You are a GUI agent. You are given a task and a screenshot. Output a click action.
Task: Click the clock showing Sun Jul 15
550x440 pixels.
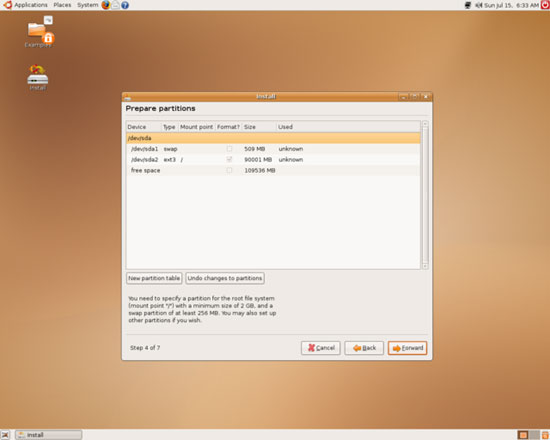coord(511,5)
